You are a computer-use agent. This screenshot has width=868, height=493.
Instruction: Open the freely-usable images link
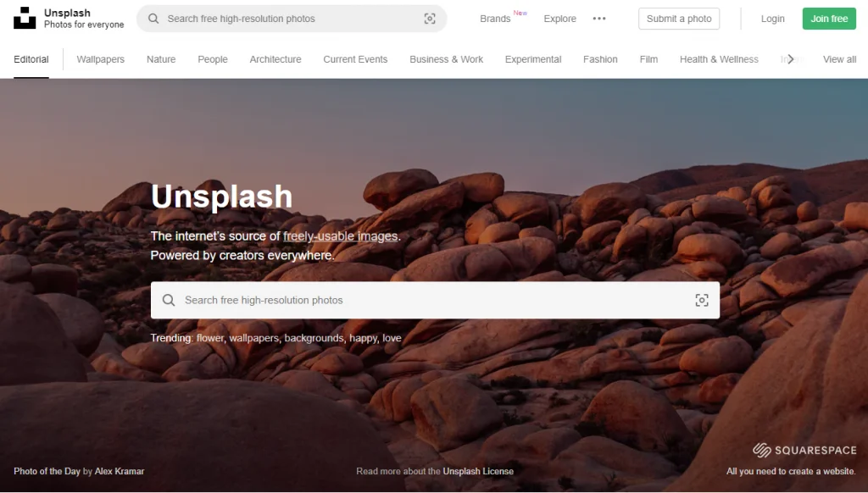[x=341, y=236]
